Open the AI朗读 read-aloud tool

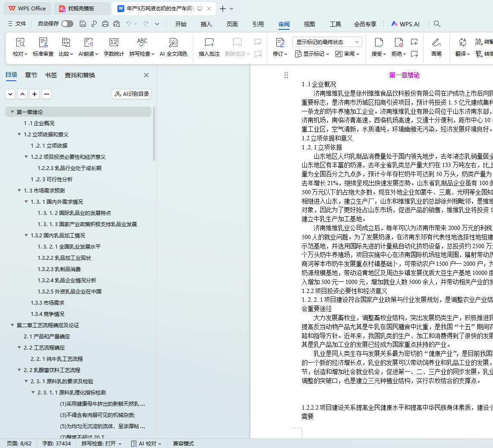click(x=88, y=43)
